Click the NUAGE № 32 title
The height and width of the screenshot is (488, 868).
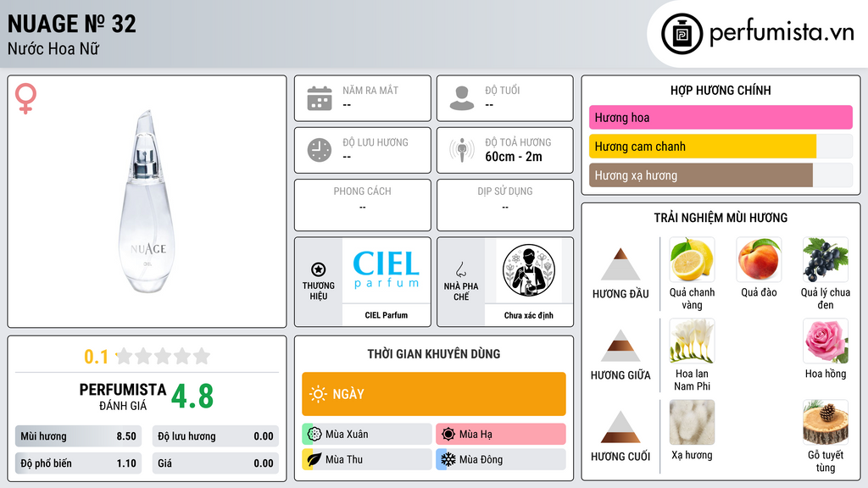point(71,24)
